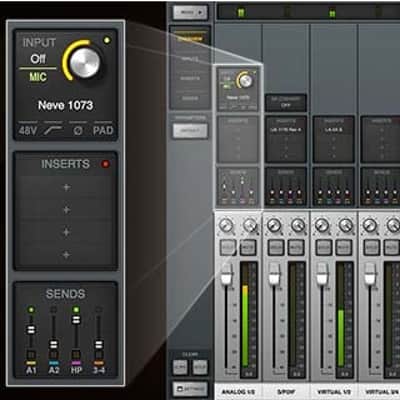Add a plug-in in the first insert slot
Viewport: 400px width, 400px height.
pyautogui.click(x=66, y=187)
